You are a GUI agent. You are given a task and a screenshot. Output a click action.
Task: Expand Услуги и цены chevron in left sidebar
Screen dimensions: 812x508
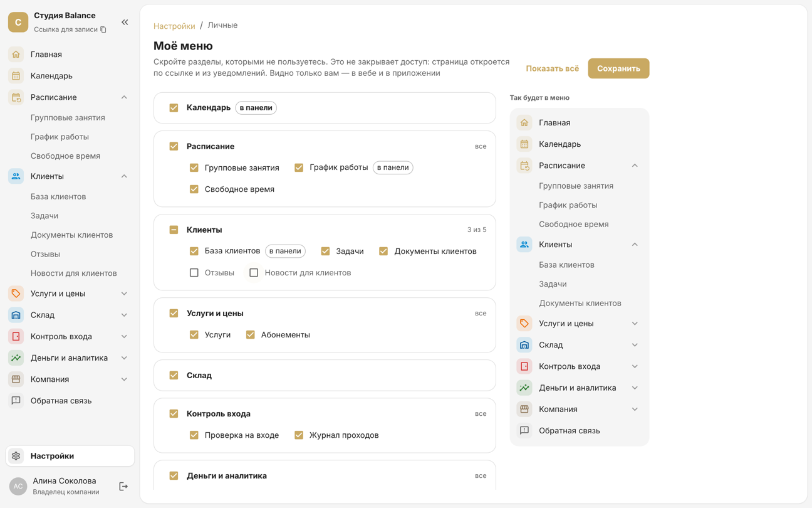[124, 294]
